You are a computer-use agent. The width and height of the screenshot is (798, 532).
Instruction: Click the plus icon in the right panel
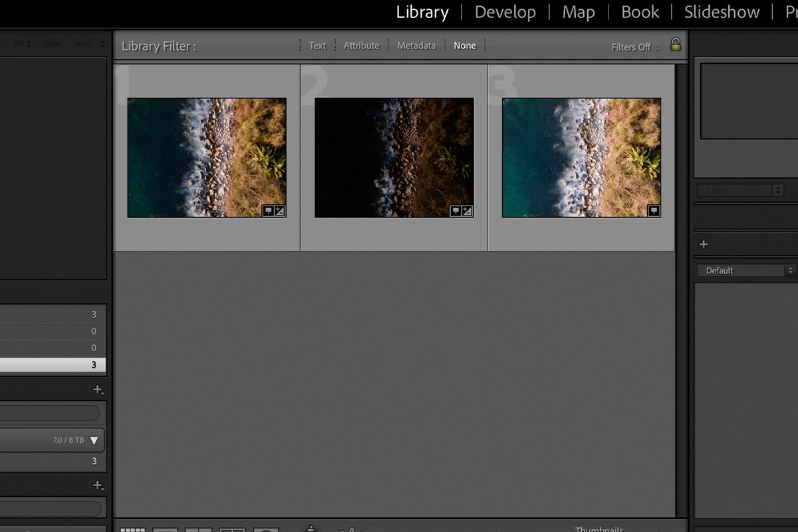pyautogui.click(x=704, y=244)
